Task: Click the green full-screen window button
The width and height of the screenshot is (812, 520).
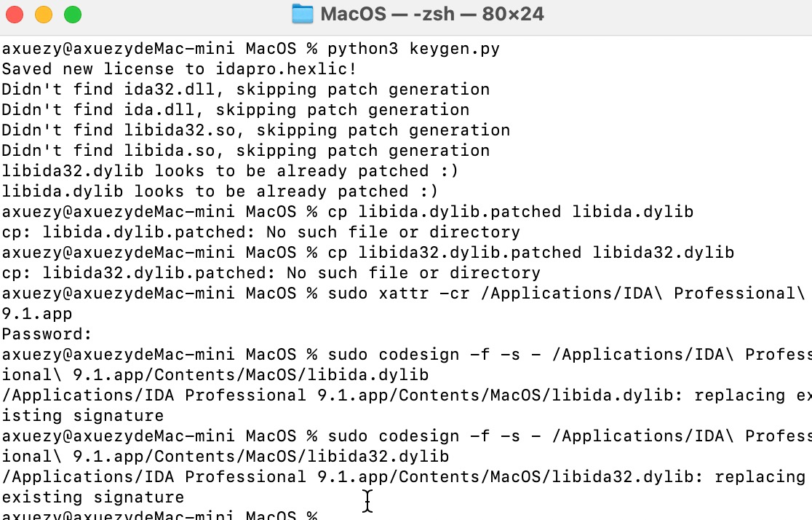Action: (x=73, y=14)
